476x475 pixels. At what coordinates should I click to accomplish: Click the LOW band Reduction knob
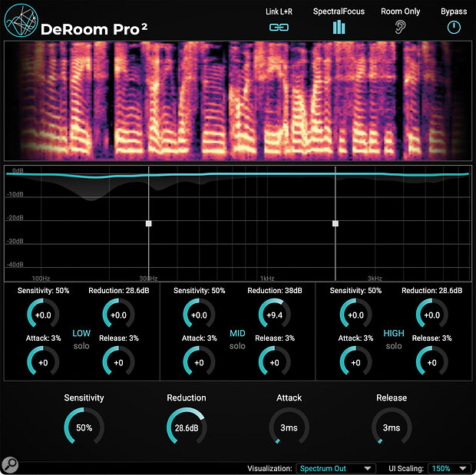(118, 315)
